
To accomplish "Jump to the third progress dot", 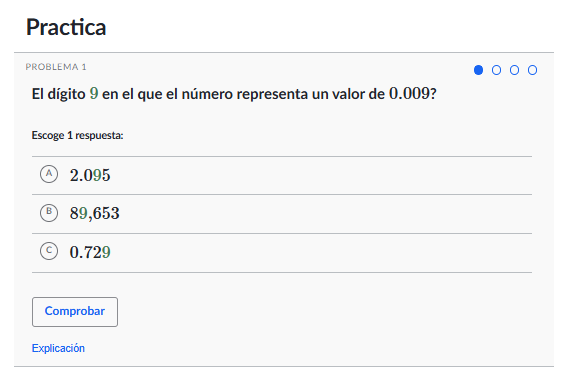I will 514,70.
